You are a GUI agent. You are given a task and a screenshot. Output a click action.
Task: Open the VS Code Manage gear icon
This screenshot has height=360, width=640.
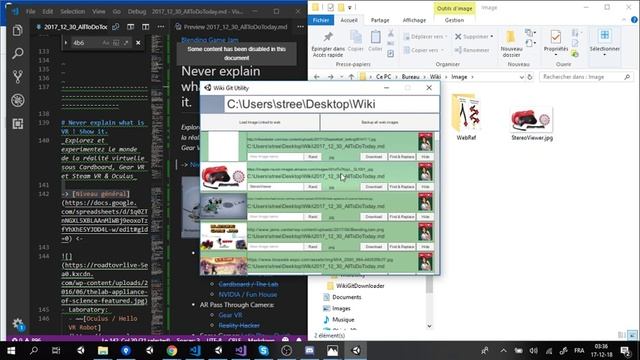[x=18, y=324]
